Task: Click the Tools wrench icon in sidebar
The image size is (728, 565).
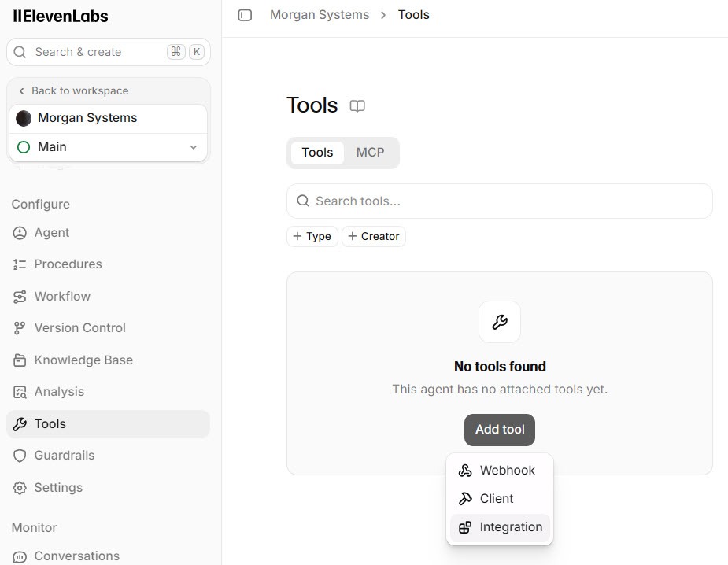Action: click(20, 424)
